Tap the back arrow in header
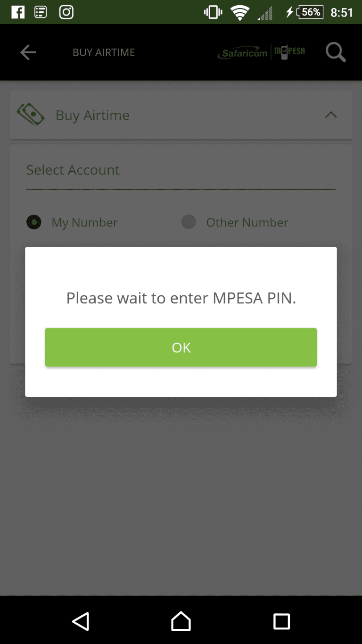The image size is (362, 644). [x=28, y=52]
